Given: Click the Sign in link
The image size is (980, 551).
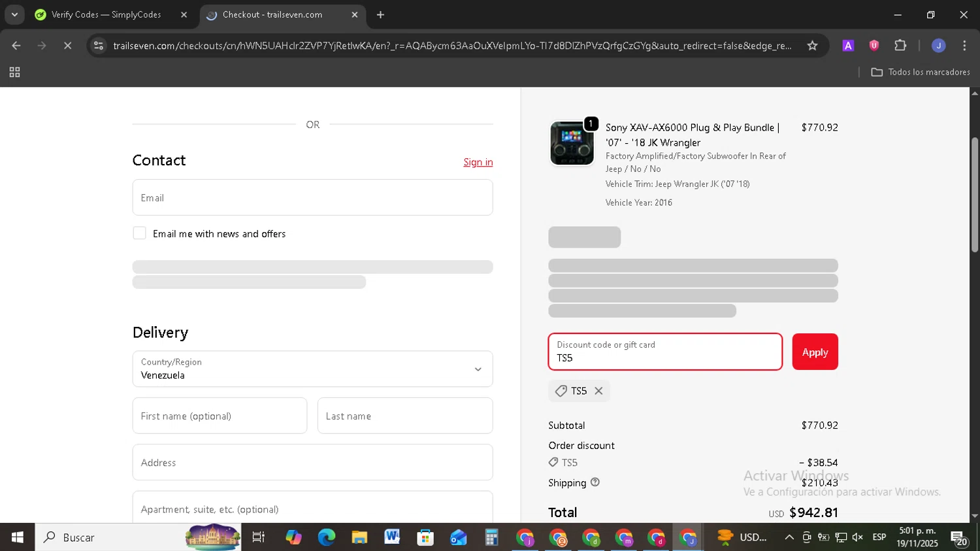Looking at the screenshot, I should (x=478, y=162).
